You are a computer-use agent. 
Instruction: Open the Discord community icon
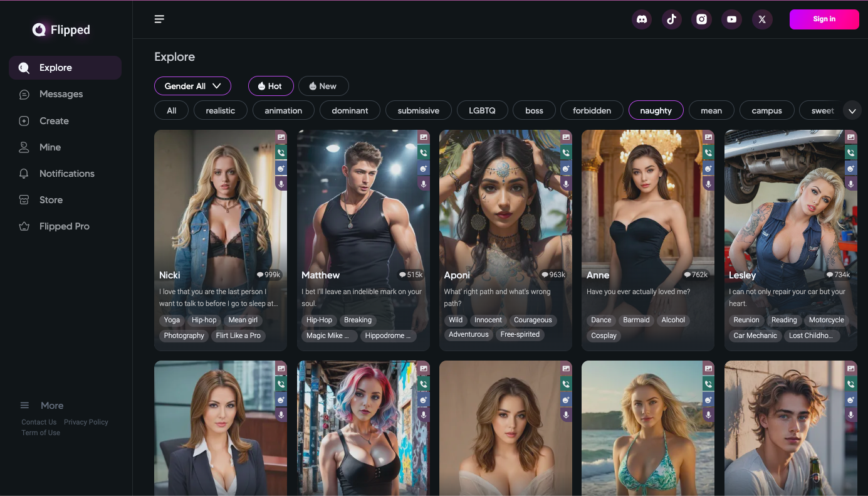click(641, 19)
